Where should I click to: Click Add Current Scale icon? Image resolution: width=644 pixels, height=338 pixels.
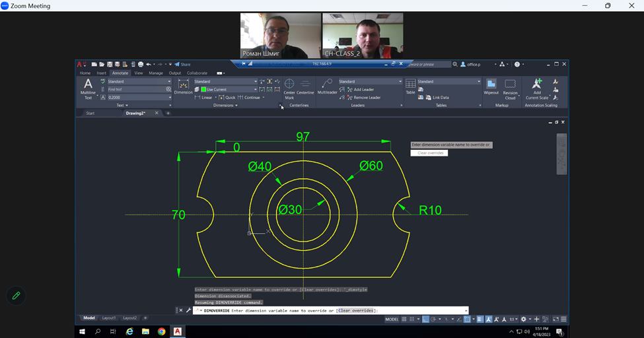point(536,86)
